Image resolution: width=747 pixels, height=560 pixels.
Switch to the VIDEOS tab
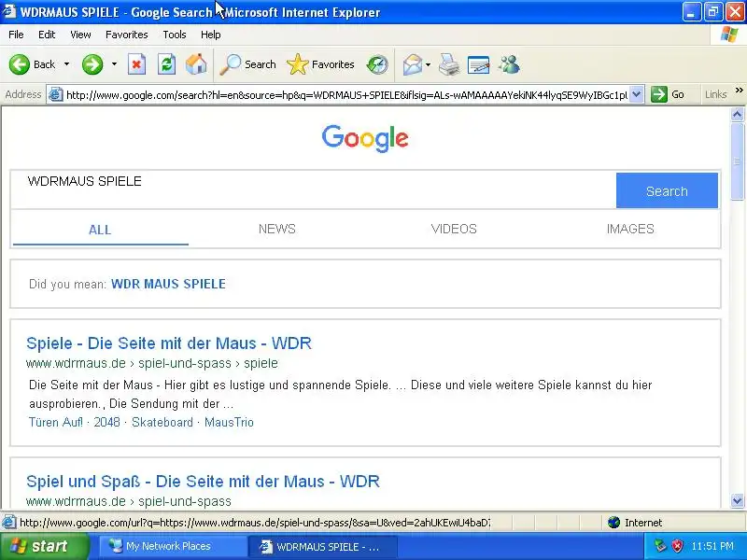[x=454, y=229]
